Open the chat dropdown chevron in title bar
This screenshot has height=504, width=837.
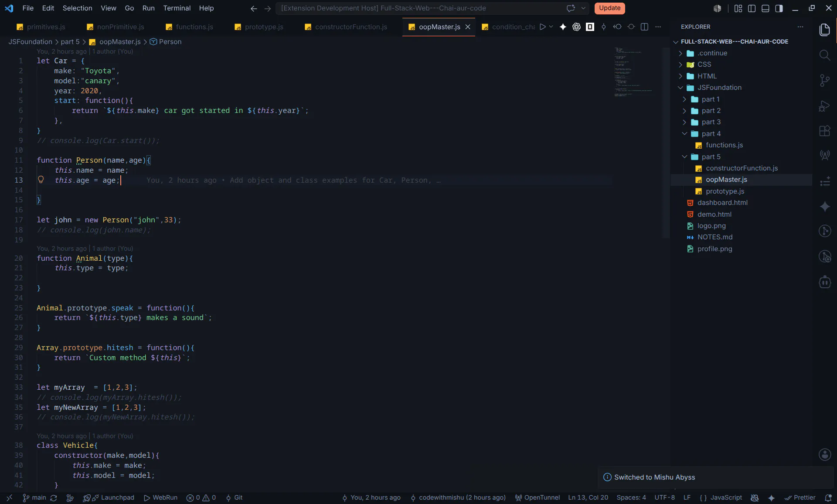point(583,8)
